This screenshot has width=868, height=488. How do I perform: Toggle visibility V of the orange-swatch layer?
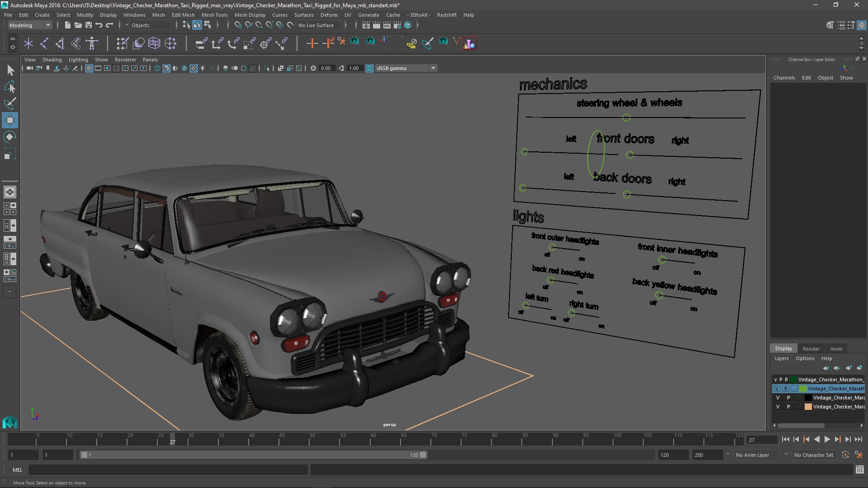778,407
